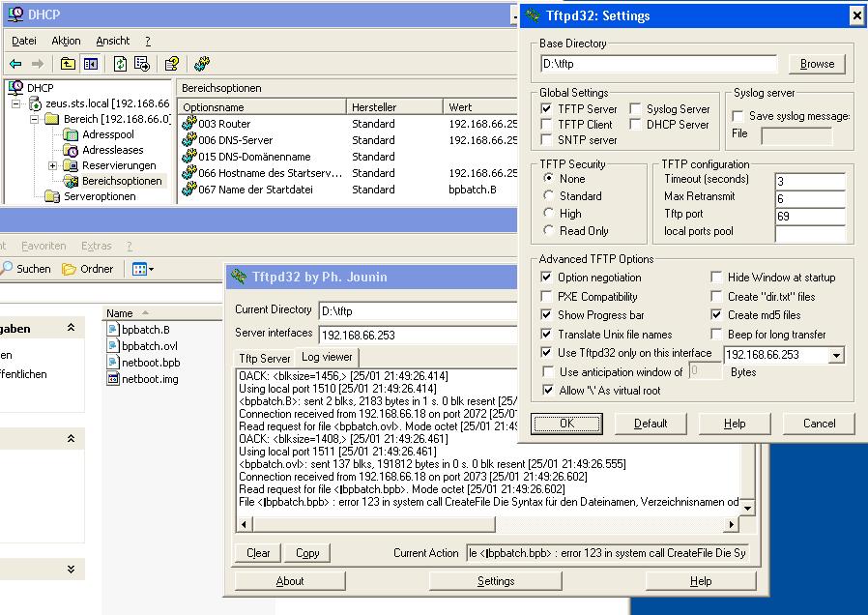The height and width of the screenshot is (615, 868).
Task: Toggle the console tree show/hide icon
Action: tap(90, 64)
